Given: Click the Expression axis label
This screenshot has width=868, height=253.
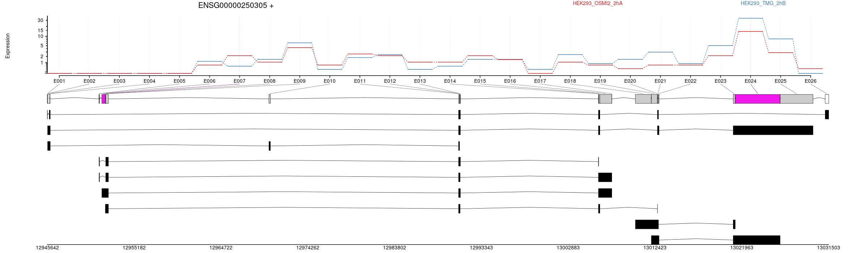Looking at the screenshot, I should click(x=8, y=46).
